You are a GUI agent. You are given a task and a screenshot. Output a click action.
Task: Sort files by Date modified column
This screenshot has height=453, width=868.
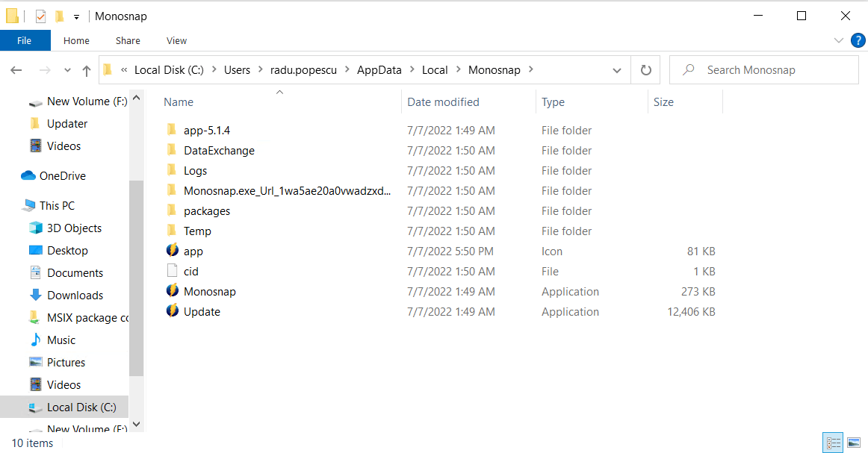click(x=443, y=101)
